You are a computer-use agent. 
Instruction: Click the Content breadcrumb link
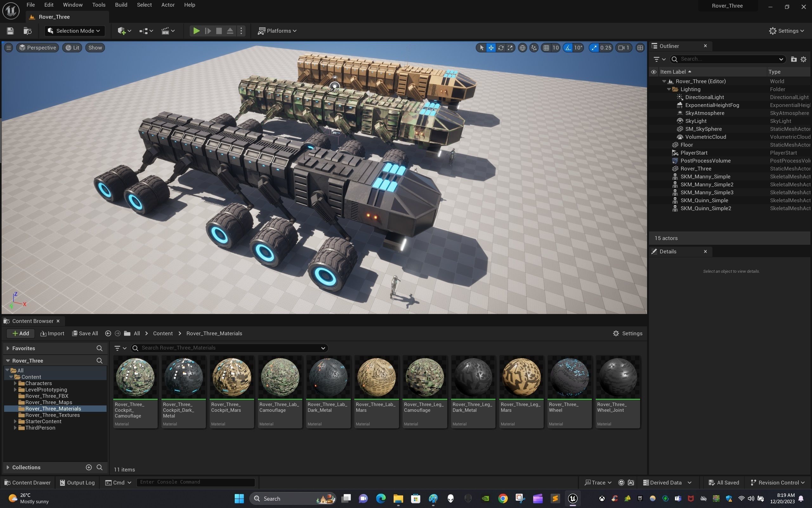tap(163, 333)
